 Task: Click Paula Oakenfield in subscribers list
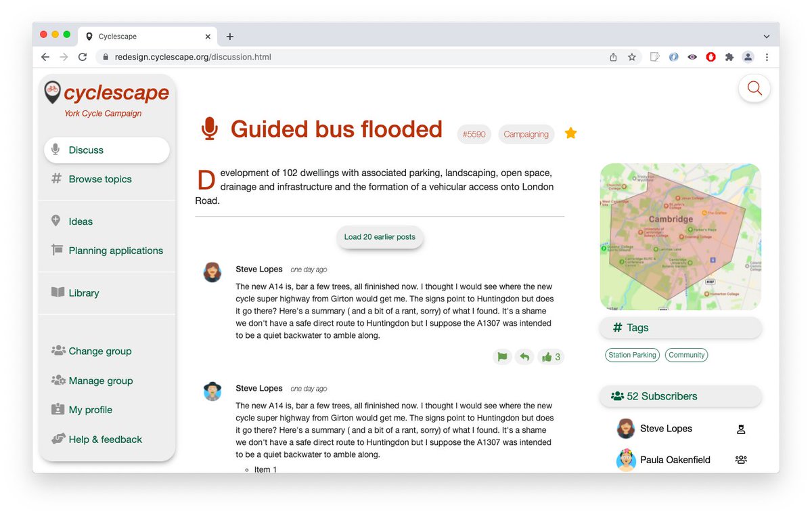point(675,460)
